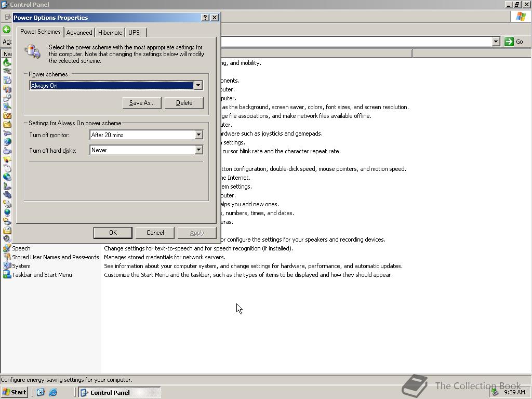The width and height of the screenshot is (532, 399).
Task: Click the 'See information about your computer system' description
Action: pos(254,266)
